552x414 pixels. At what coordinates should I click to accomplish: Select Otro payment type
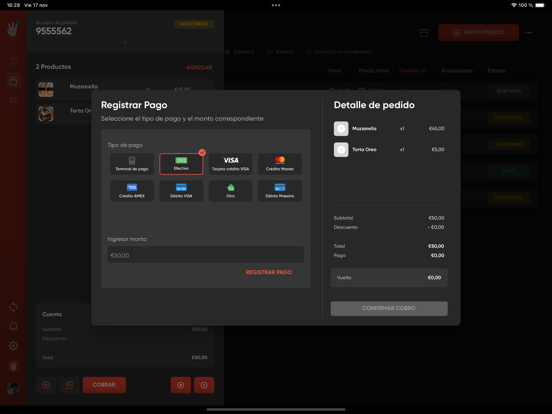coord(231,191)
